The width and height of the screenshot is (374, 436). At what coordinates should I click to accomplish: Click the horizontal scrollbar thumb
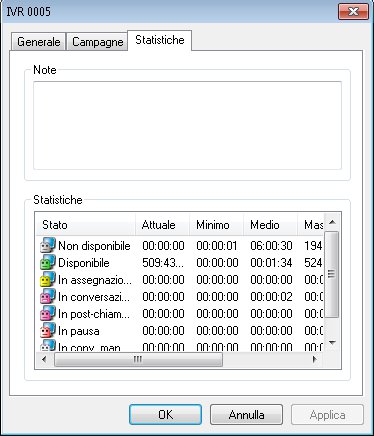[x=138, y=359]
